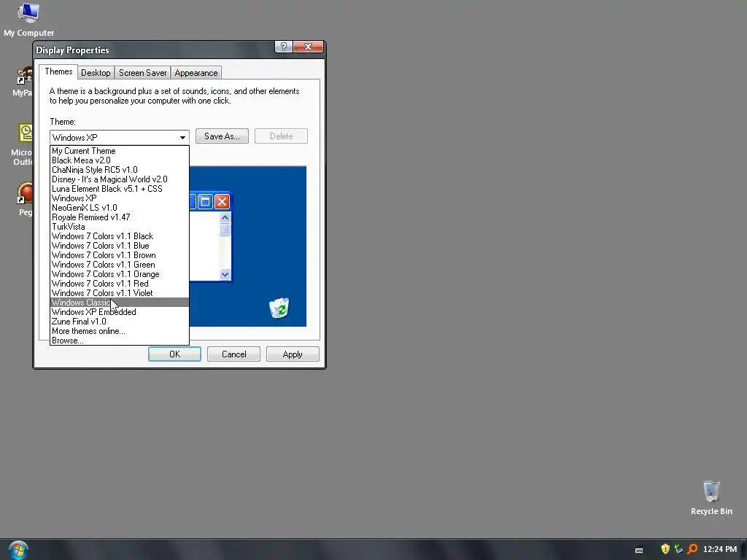Choose NeoGeniX LS v1.0 theme
The image size is (747, 560).
[120, 208]
